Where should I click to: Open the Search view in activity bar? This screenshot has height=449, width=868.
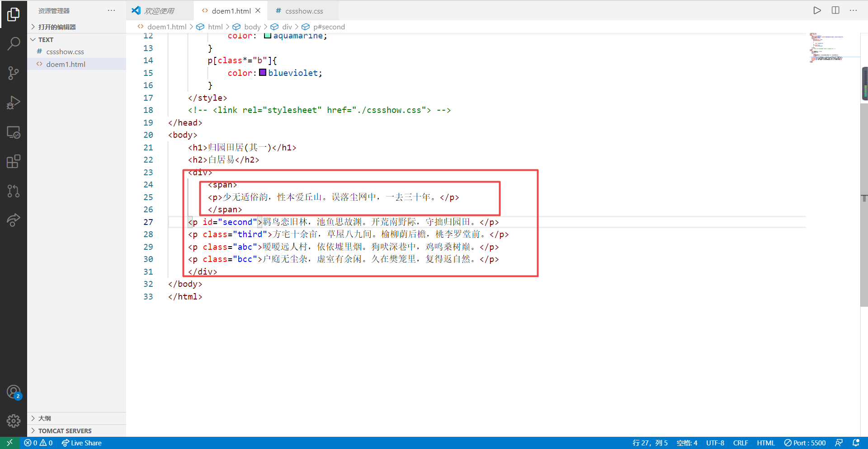click(x=14, y=44)
